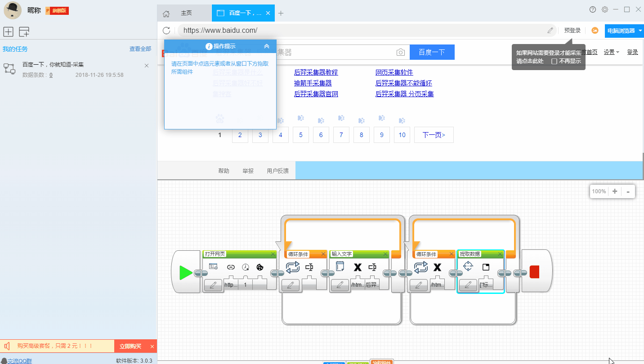Open the home icon tab
The height and width of the screenshot is (364, 644).
coord(166,13)
